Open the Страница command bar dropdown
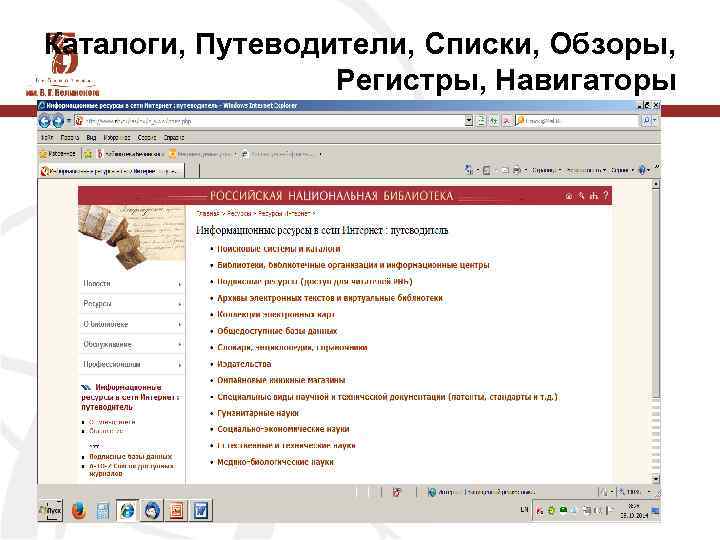This screenshot has height=540, width=720. [x=546, y=170]
